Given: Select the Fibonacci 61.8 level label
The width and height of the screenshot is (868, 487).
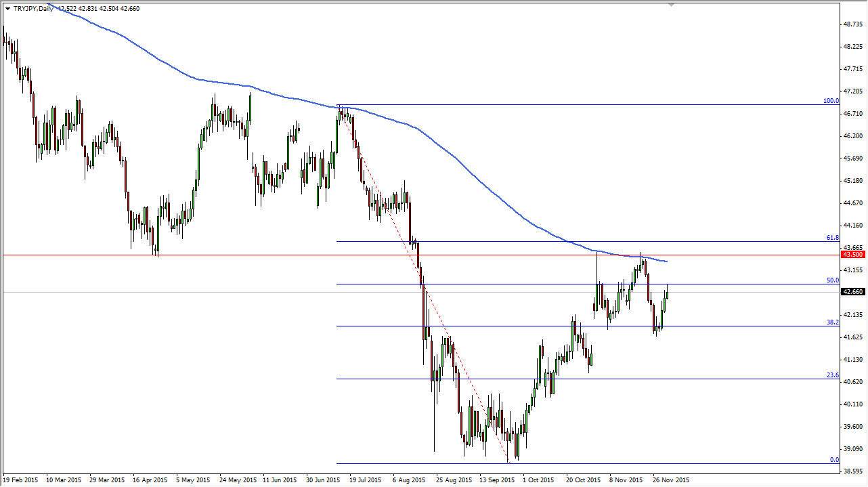Looking at the screenshot, I should tap(833, 238).
